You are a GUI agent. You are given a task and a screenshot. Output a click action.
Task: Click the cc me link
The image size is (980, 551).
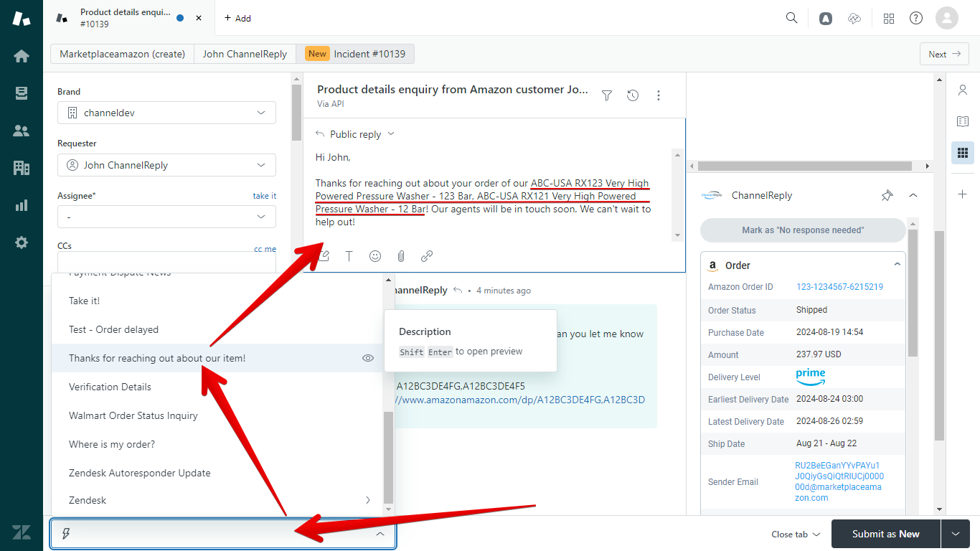coord(265,249)
